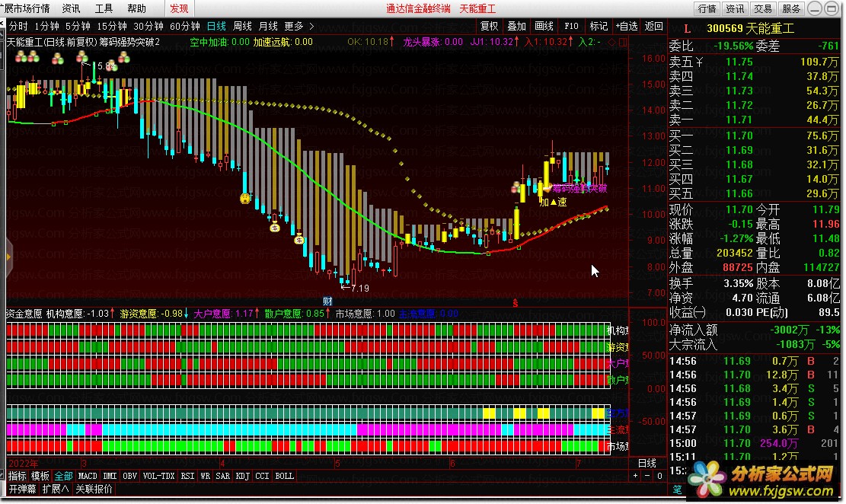Click the 日线 label at chart bottom right
This screenshot has width=846, height=504.
tap(647, 463)
